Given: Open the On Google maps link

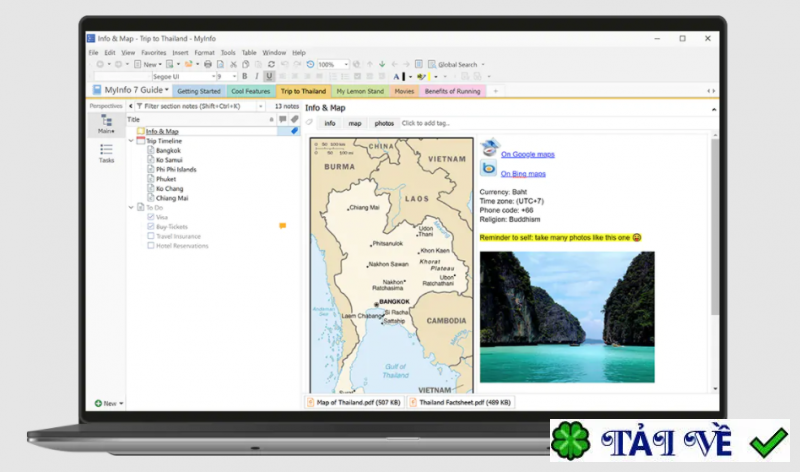Looking at the screenshot, I should pos(528,154).
